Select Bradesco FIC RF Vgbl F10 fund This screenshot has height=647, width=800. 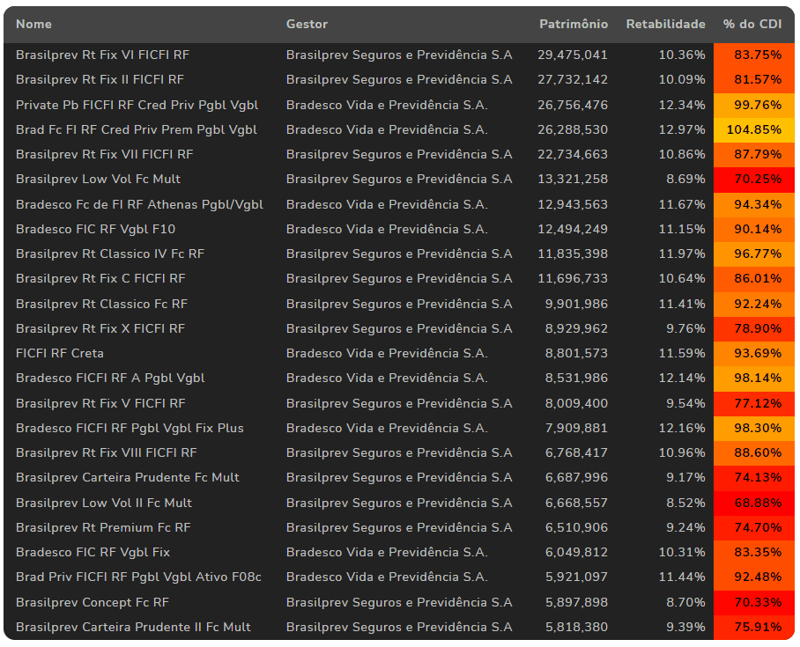95,229
